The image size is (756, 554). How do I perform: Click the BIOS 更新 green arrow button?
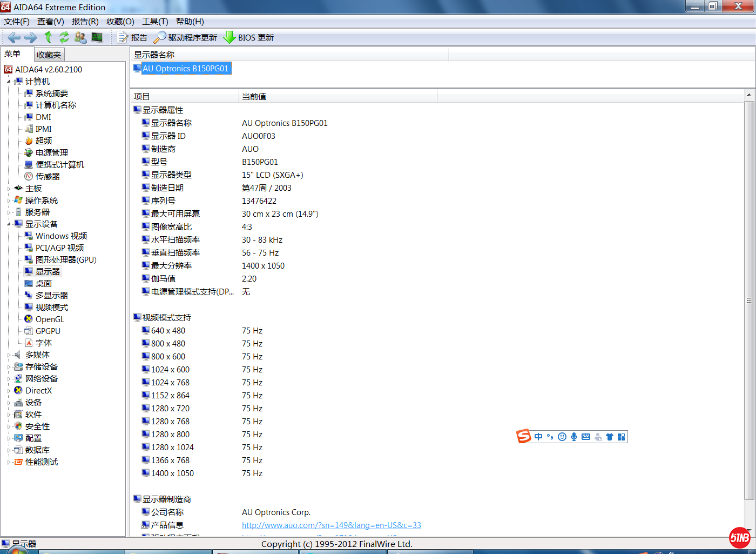click(x=248, y=37)
